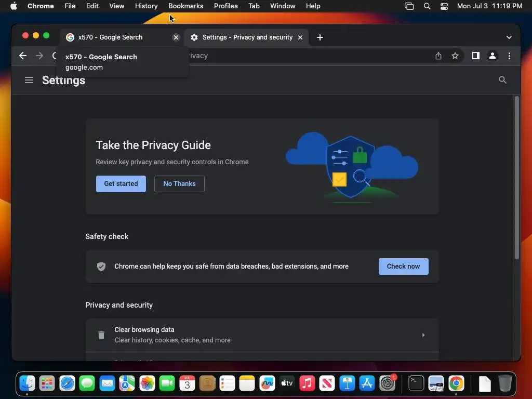The width and height of the screenshot is (532, 399).
Task: Open Finder from the Dock
Action: click(27, 384)
